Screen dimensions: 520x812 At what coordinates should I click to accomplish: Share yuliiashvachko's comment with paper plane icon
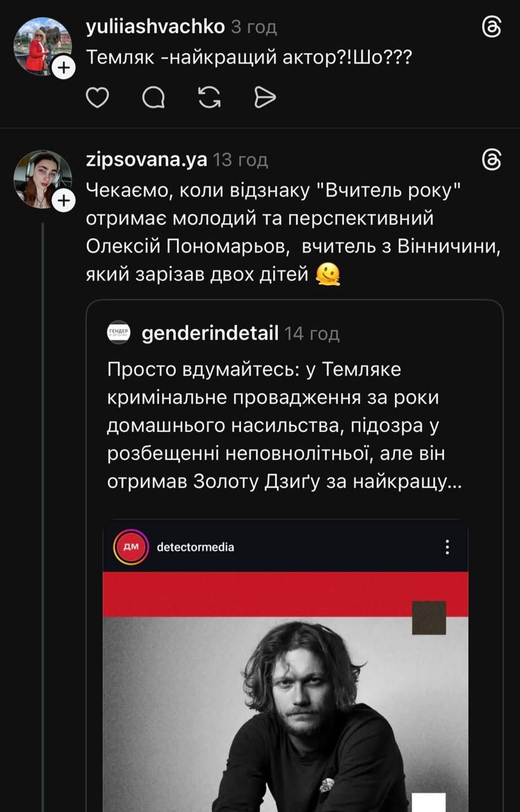click(x=264, y=98)
